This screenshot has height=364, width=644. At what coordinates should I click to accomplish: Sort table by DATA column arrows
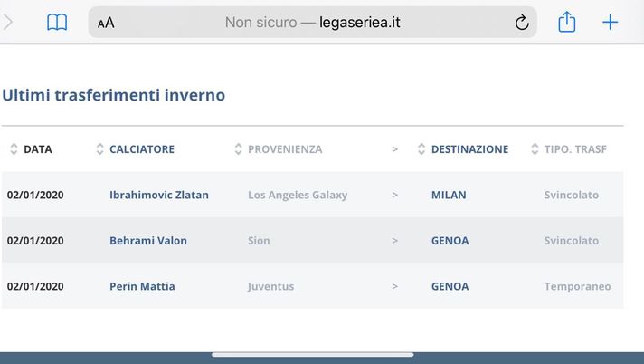14,149
